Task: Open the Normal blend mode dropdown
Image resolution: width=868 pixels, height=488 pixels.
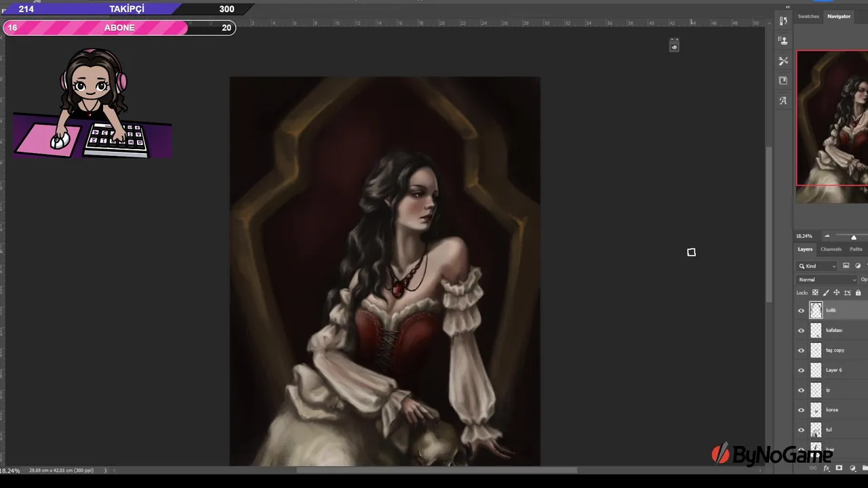Action: (827, 279)
